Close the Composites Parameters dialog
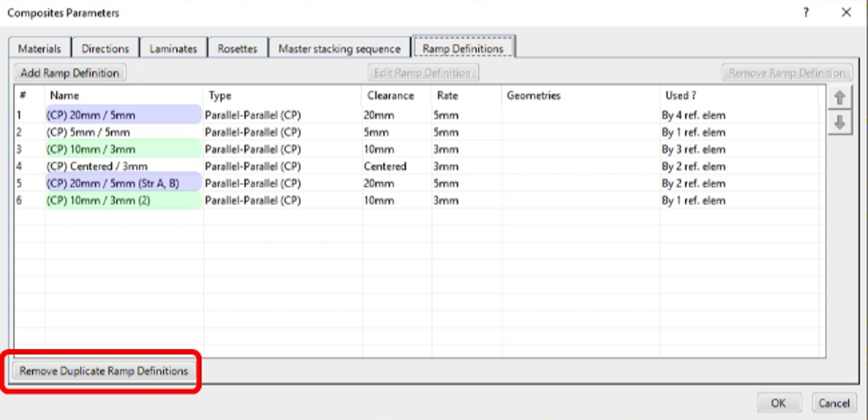 (x=846, y=13)
